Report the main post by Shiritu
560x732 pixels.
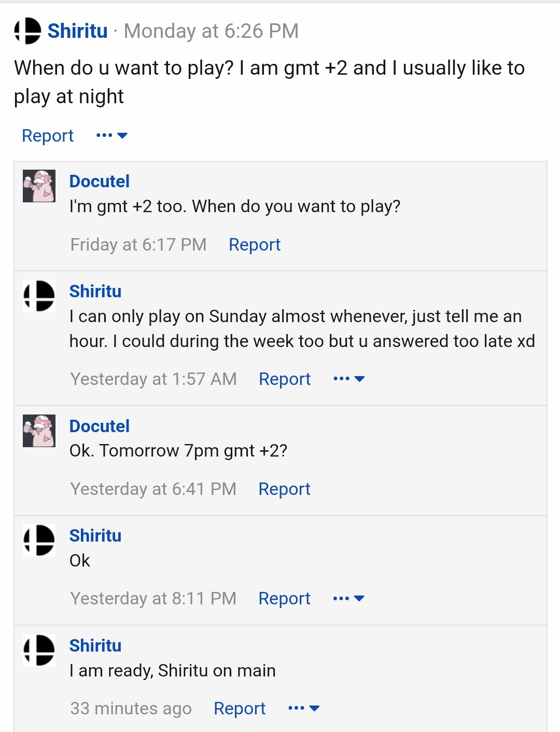[48, 135]
